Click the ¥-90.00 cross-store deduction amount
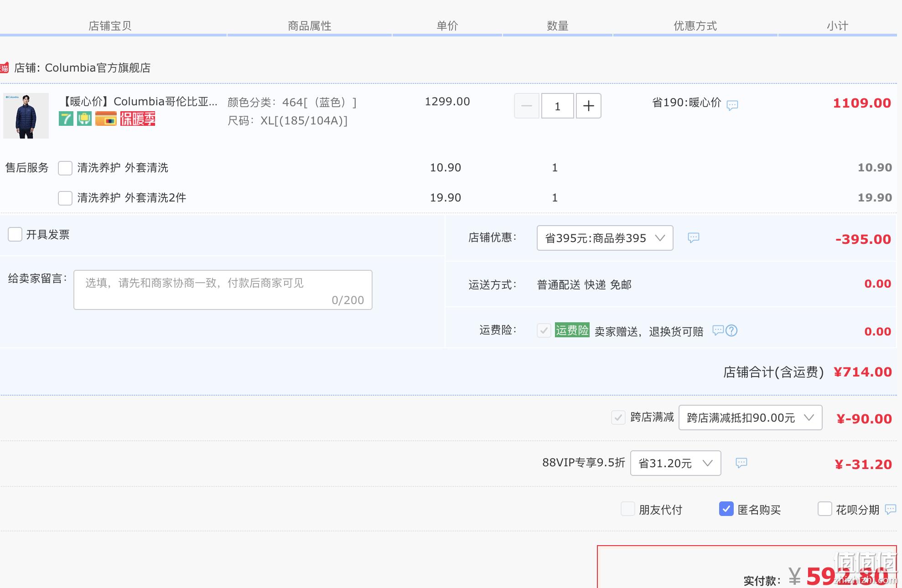This screenshot has height=588, width=902. click(x=864, y=419)
